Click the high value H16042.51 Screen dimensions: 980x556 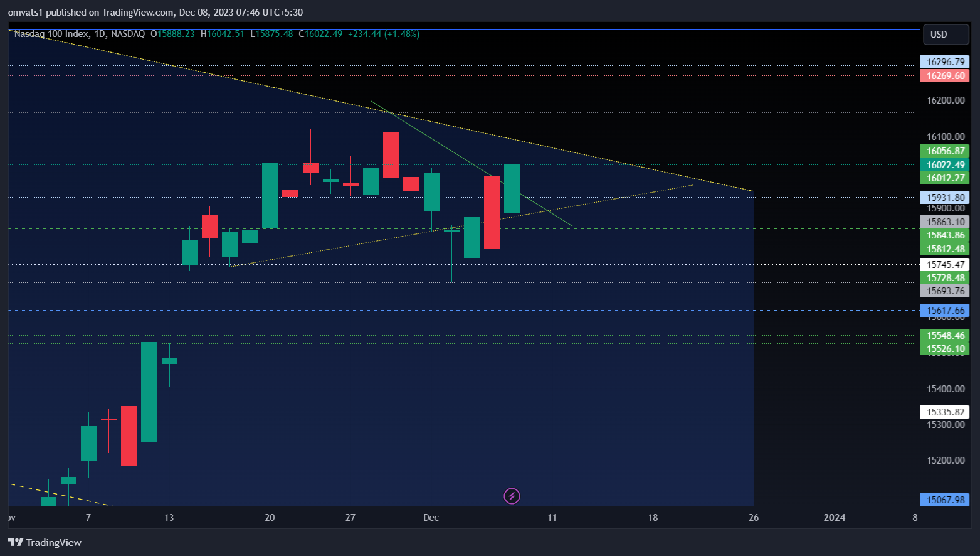tap(223, 34)
